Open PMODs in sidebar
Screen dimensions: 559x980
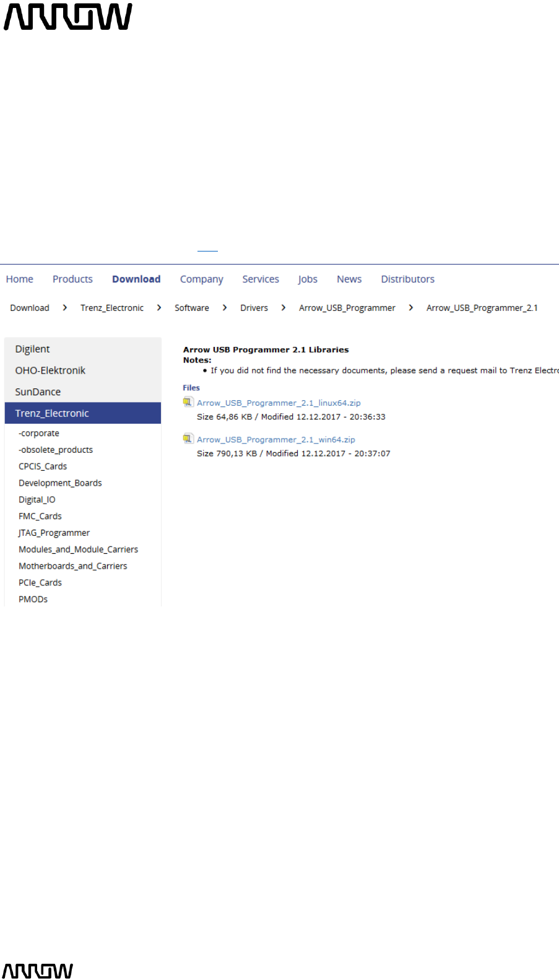[x=33, y=600]
